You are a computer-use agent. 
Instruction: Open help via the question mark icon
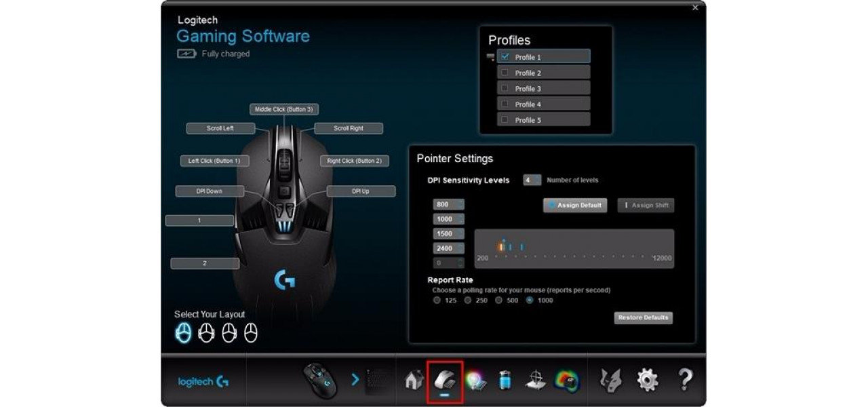pyautogui.click(x=685, y=380)
